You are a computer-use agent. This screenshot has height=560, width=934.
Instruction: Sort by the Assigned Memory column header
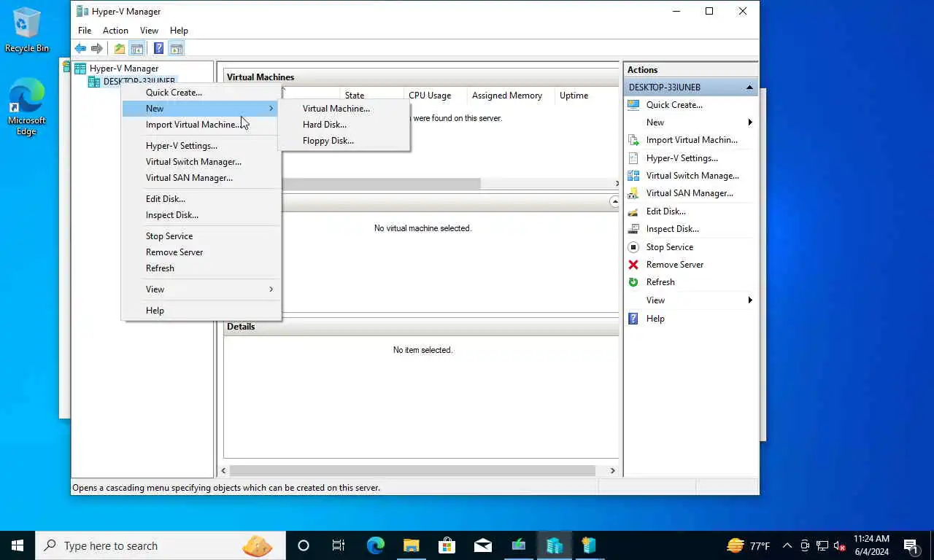click(x=507, y=96)
